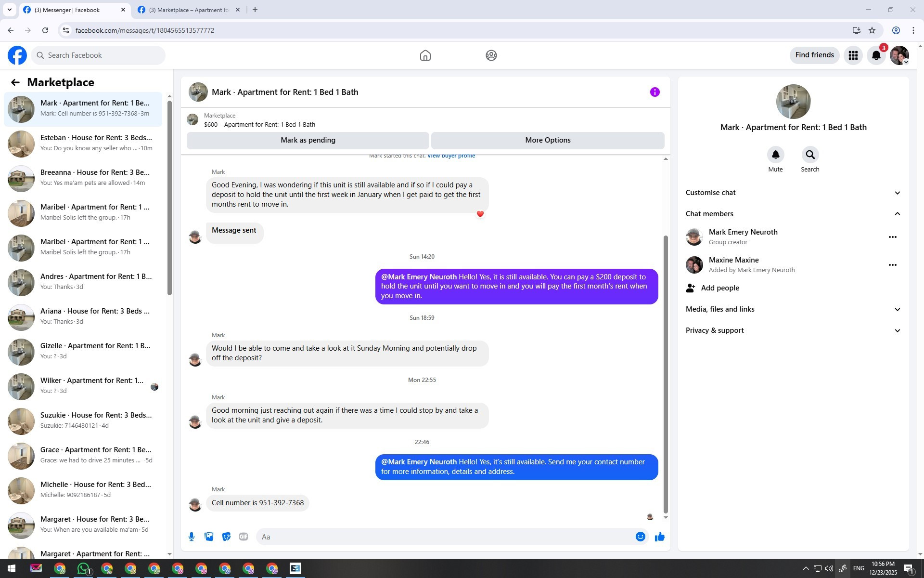This screenshot has width=924, height=578.
Task: Search within this conversation
Action: point(810,155)
